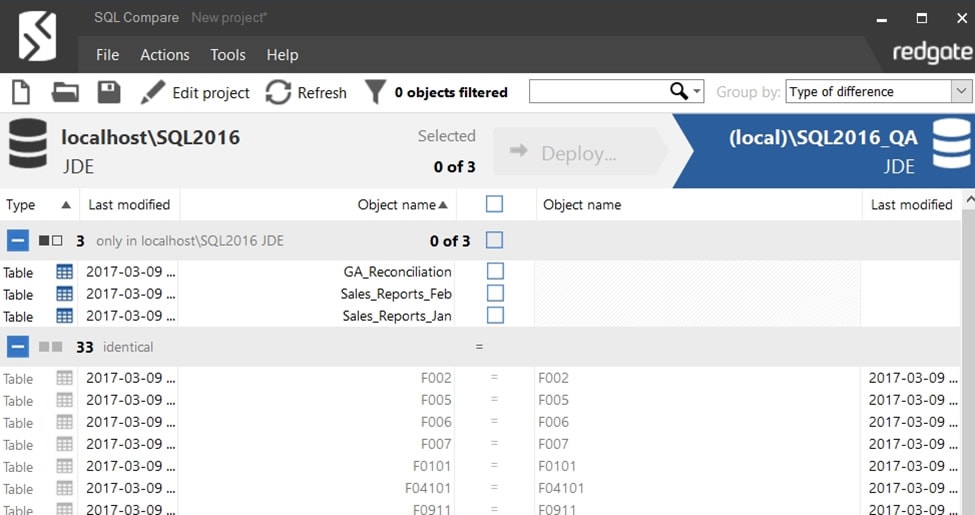Click into the search text field
This screenshot has width=975, height=515.
pos(598,91)
